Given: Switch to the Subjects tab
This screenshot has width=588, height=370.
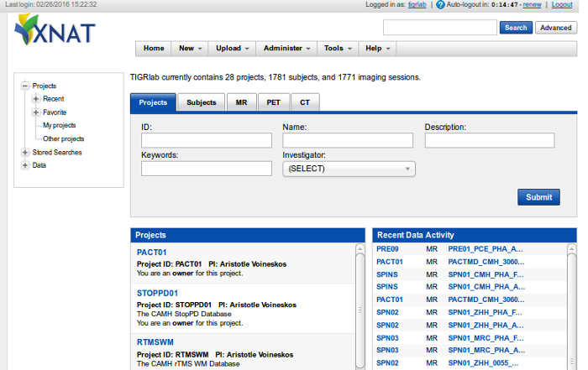Looking at the screenshot, I should 202,102.
